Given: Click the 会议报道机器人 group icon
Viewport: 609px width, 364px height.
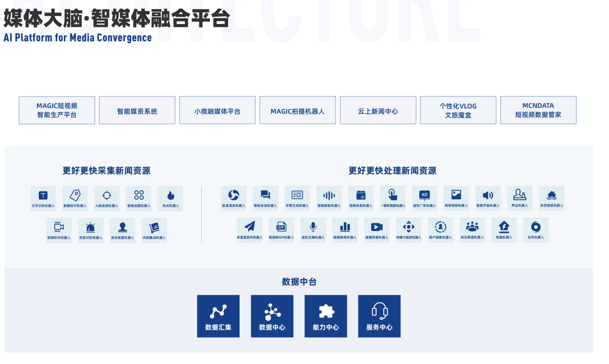Looking at the screenshot, I should 472,227.
